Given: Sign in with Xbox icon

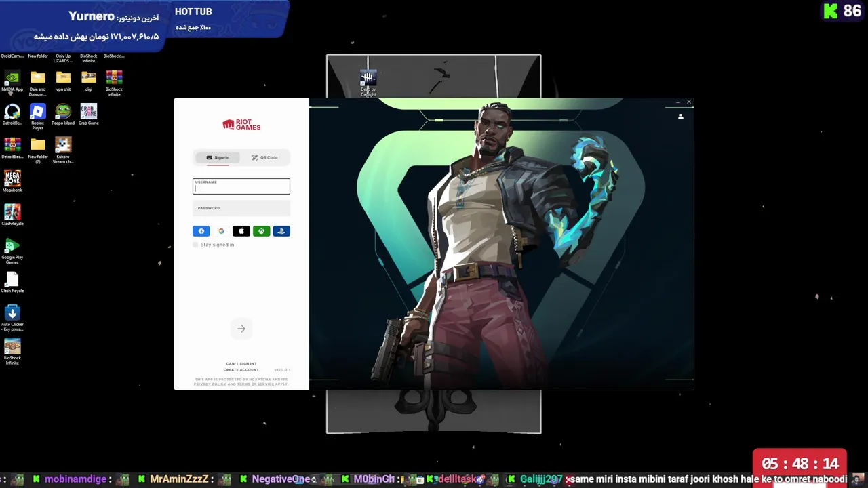Looking at the screenshot, I should coord(261,231).
